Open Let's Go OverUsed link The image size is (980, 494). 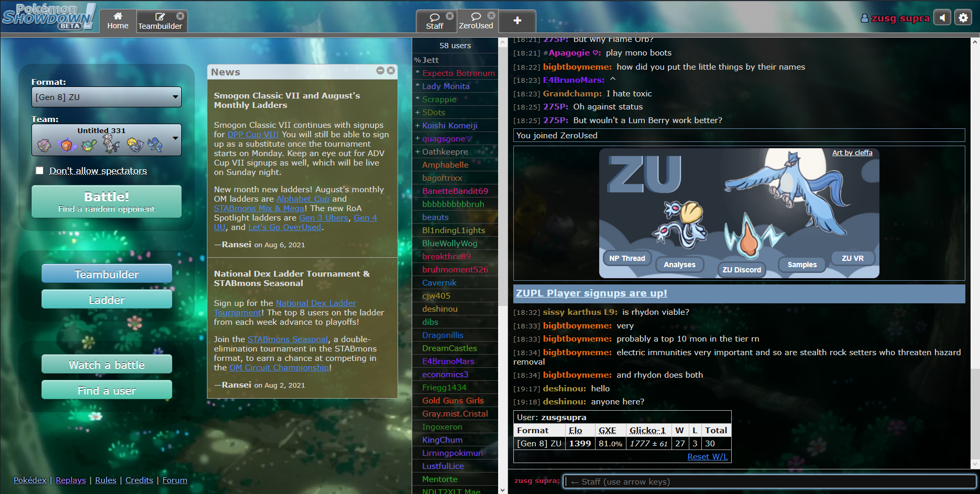point(284,227)
